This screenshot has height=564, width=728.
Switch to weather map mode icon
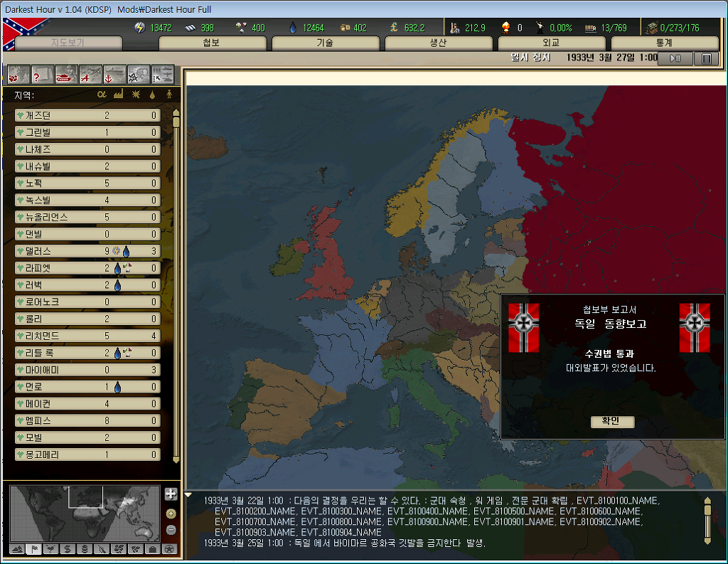coord(50,549)
